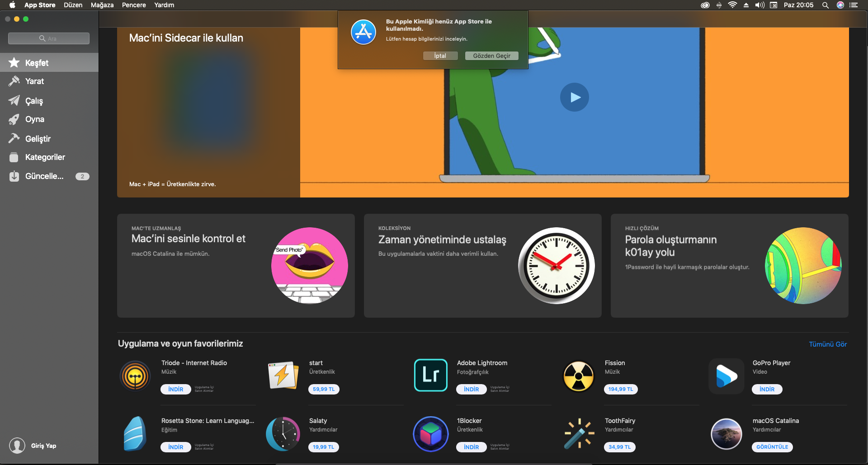This screenshot has height=465, width=868.
Task: Click İNDİR for Rosetta Stone
Action: tap(176, 447)
